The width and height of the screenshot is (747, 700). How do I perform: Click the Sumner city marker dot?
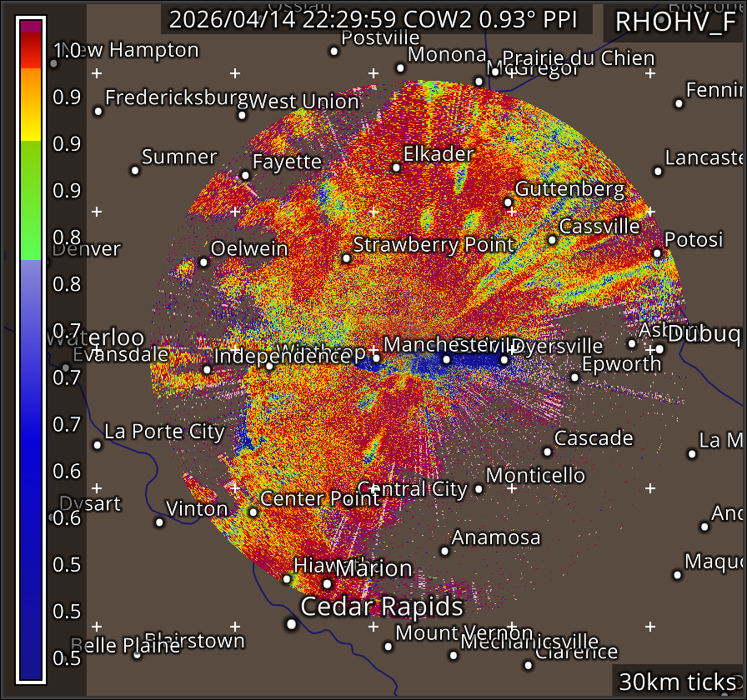pos(135,170)
